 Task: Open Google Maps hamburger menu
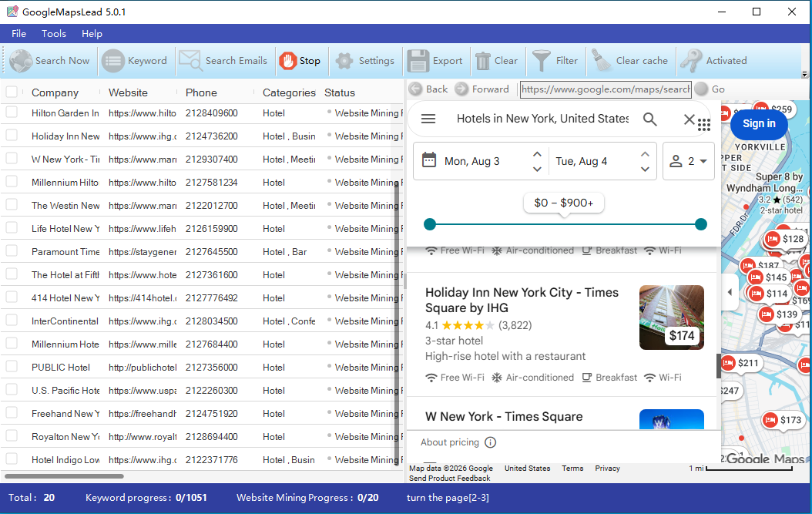(x=428, y=119)
